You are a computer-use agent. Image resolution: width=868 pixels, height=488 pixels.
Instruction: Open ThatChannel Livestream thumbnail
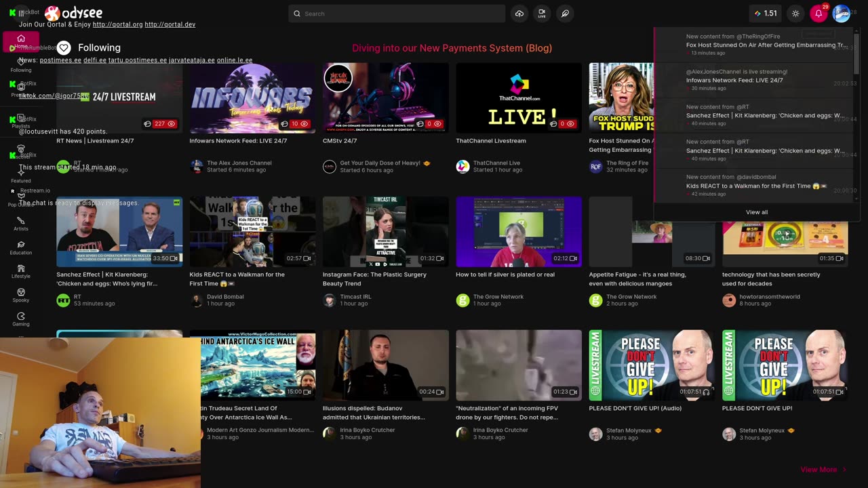click(x=519, y=98)
